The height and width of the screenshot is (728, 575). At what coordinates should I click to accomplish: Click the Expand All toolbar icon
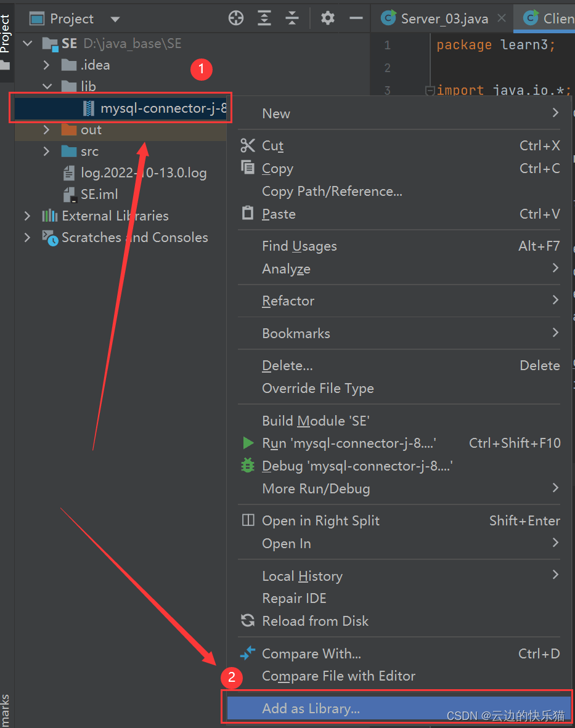tap(264, 18)
